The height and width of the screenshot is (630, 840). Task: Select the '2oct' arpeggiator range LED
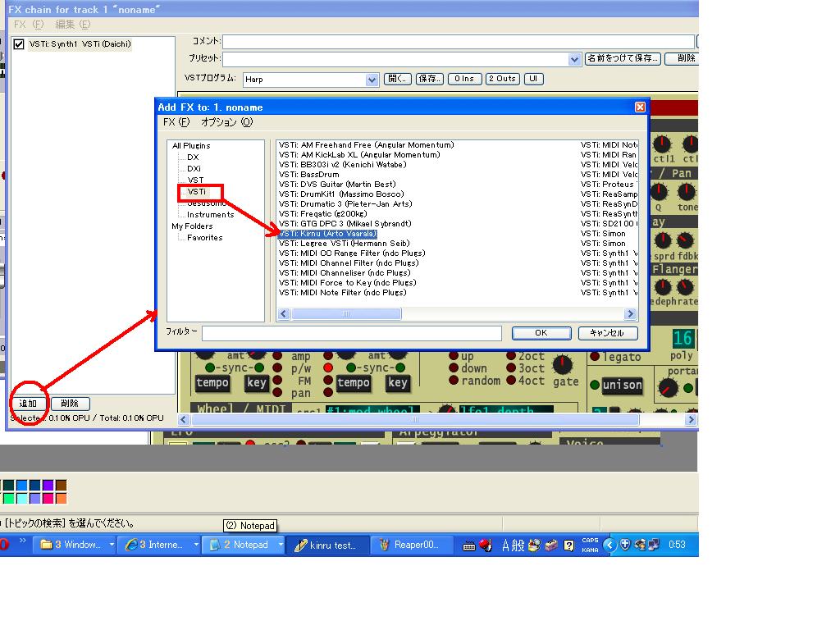[510, 356]
